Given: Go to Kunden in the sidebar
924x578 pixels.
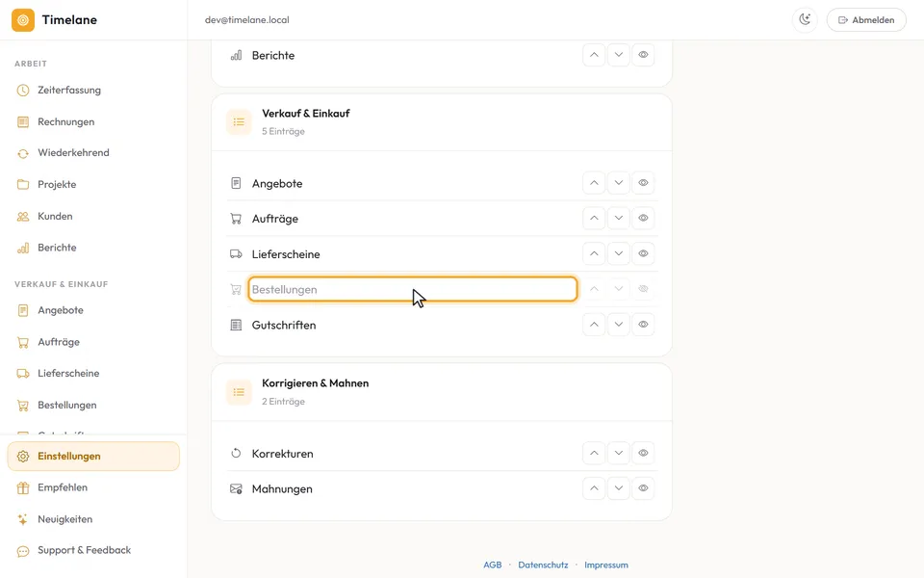Looking at the screenshot, I should pyautogui.click(x=93, y=217).
